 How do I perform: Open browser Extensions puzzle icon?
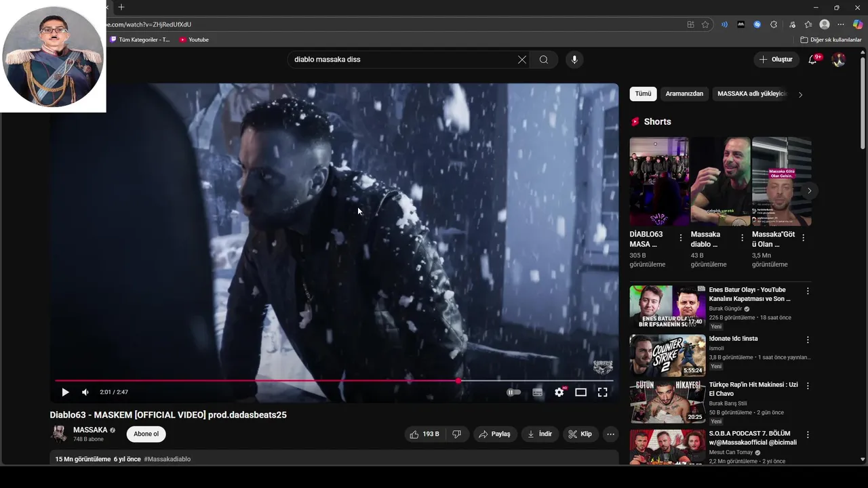(x=774, y=24)
